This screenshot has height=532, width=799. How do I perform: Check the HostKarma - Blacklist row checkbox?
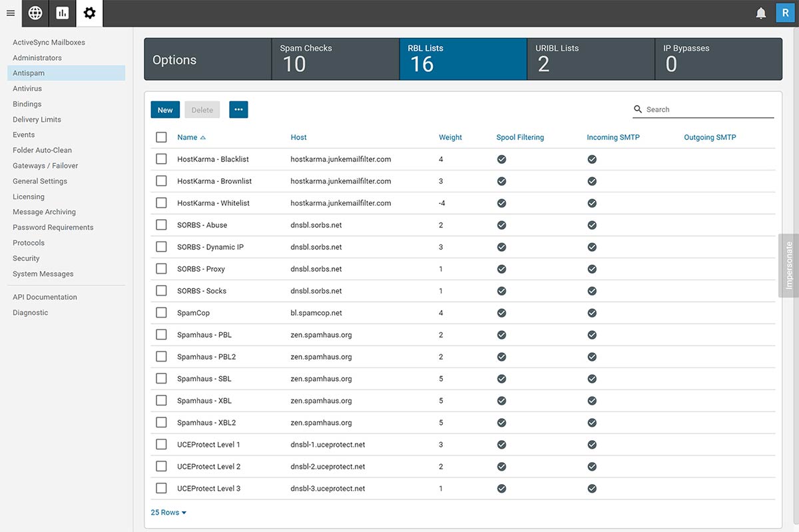pyautogui.click(x=161, y=159)
